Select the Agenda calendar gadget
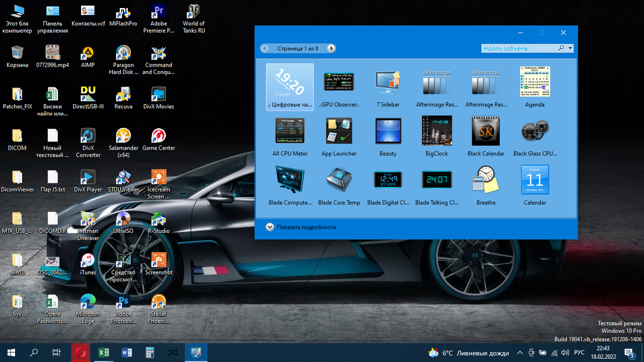The image size is (644, 362). point(535,86)
